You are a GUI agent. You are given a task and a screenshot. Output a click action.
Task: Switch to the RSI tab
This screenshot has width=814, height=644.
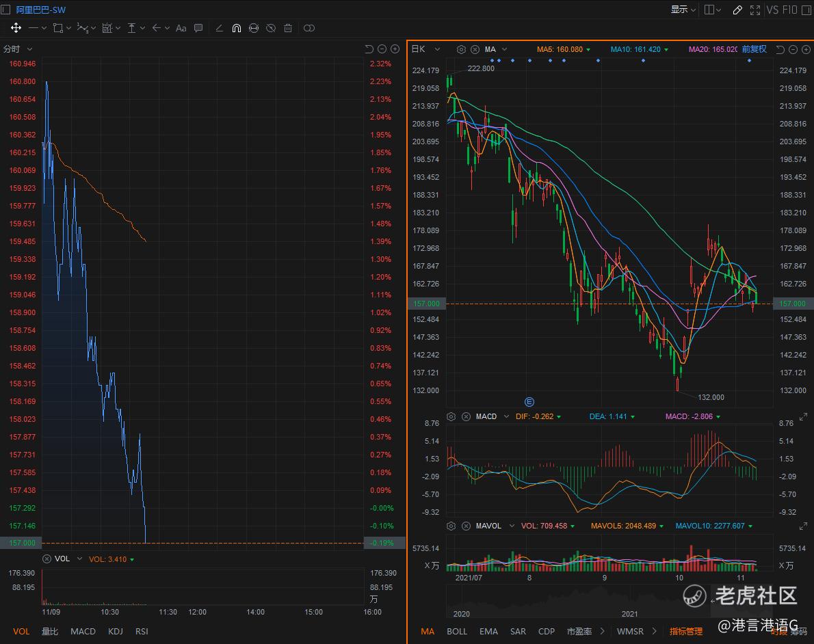[x=142, y=632]
